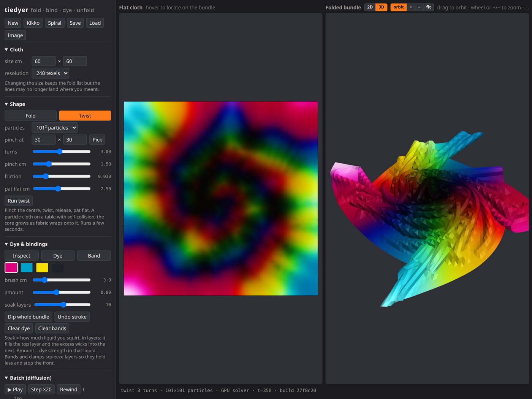Image resolution: width=532 pixels, height=399 pixels.
Task: Pick the black dye swatch
Action: coord(58,268)
